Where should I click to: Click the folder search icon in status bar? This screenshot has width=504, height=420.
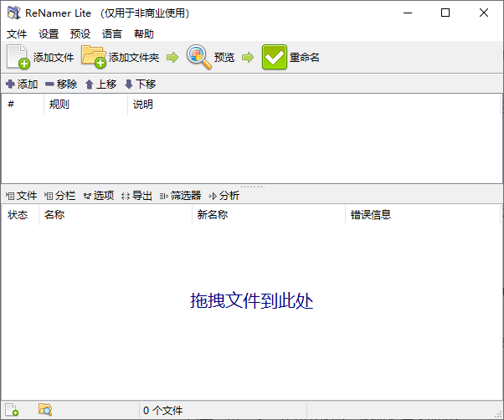coord(45,409)
